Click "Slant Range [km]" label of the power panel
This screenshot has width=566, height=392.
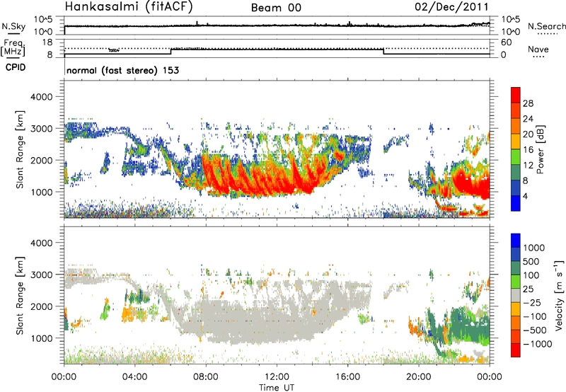pos(20,149)
